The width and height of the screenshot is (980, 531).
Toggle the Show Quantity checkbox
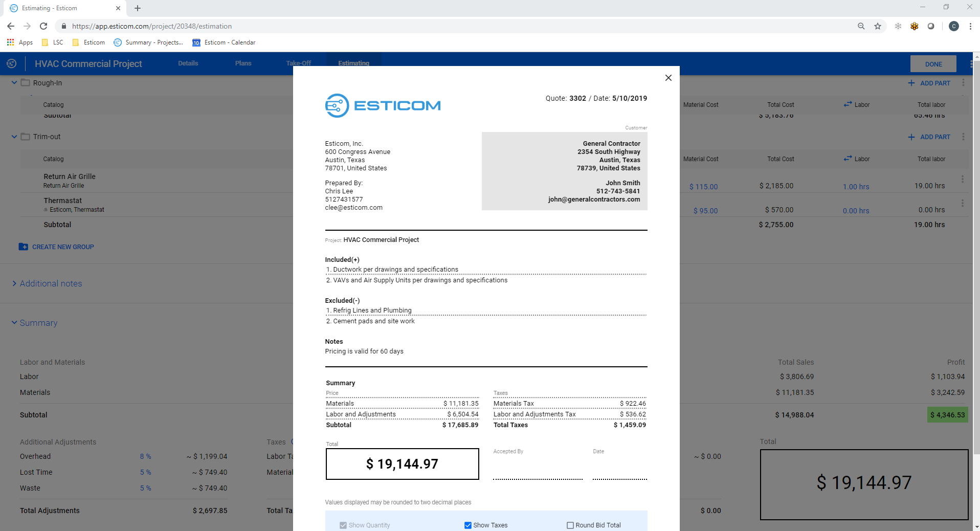343,525
